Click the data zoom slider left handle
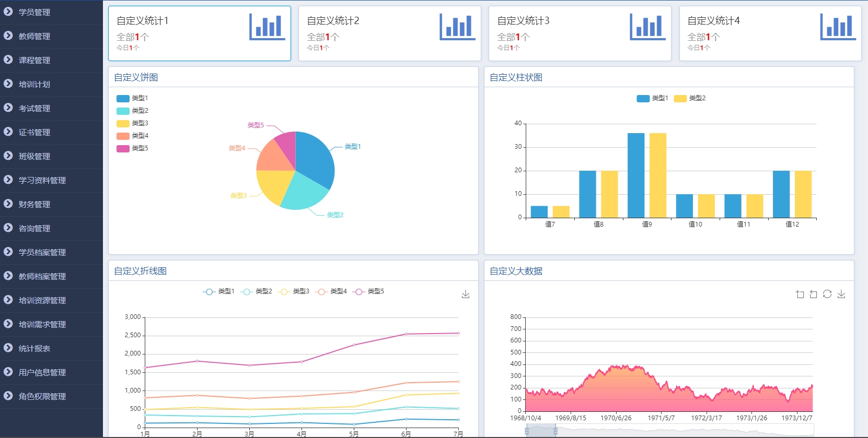Image resolution: width=868 pixels, height=438 pixels. coord(527,431)
